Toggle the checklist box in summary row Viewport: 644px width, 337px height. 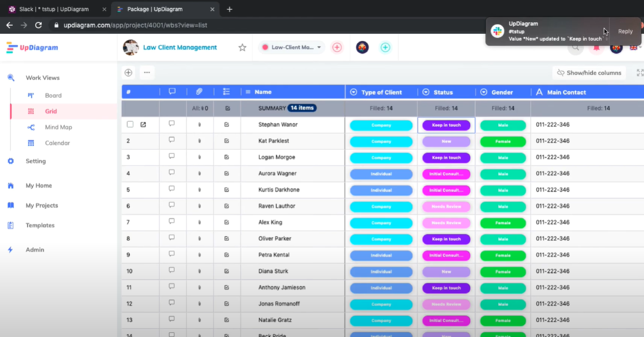(227, 109)
